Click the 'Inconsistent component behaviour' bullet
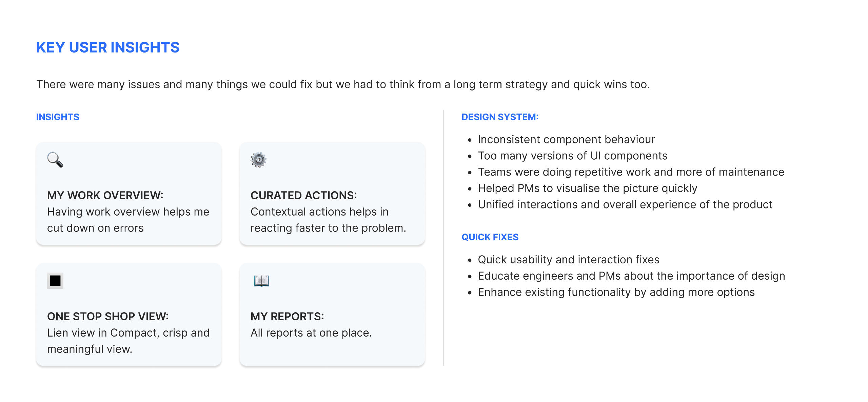This screenshot has height=402, width=868. coord(566,140)
